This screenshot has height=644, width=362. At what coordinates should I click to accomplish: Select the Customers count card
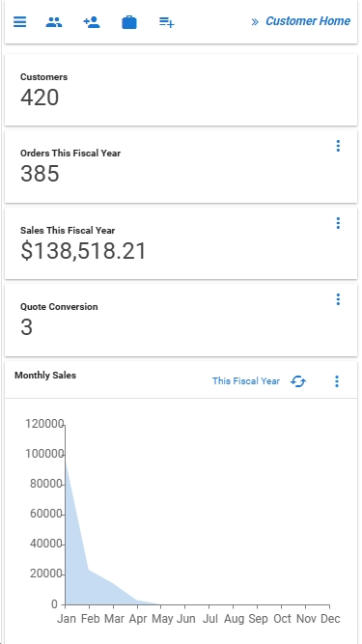(181, 90)
